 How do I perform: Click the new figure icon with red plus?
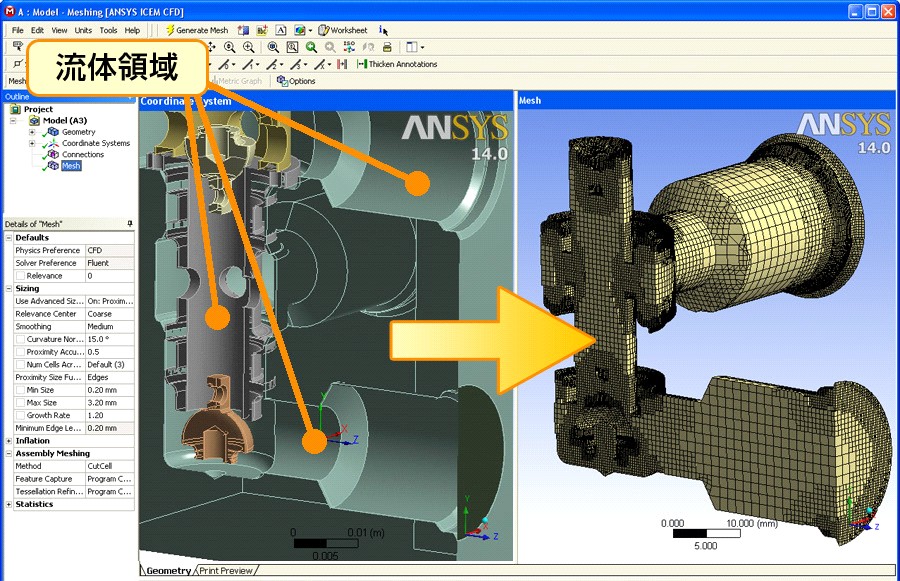(x=262, y=30)
